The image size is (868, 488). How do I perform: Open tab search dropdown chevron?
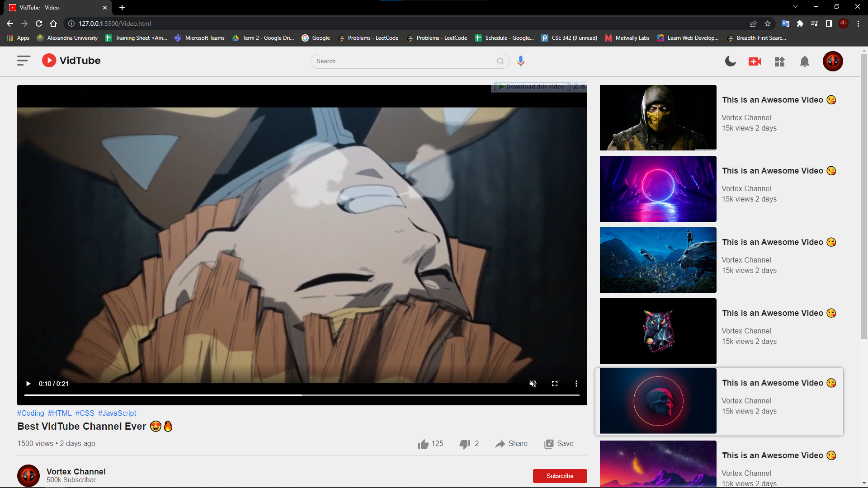click(x=795, y=6)
